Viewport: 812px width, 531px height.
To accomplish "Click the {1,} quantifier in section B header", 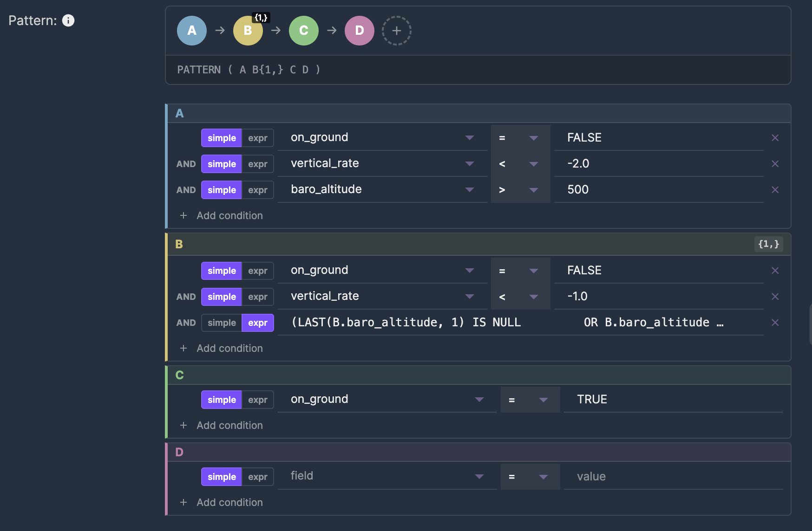I will coord(769,244).
